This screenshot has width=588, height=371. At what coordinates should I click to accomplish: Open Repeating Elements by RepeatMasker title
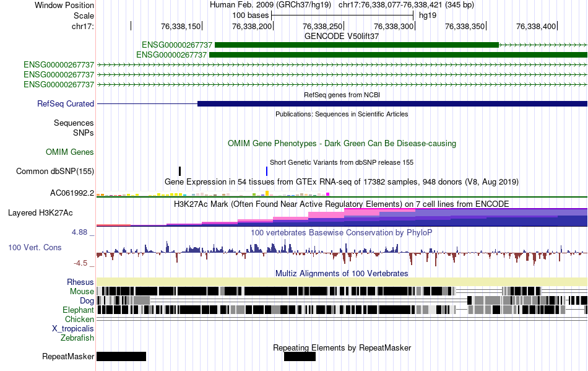click(342, 347)
